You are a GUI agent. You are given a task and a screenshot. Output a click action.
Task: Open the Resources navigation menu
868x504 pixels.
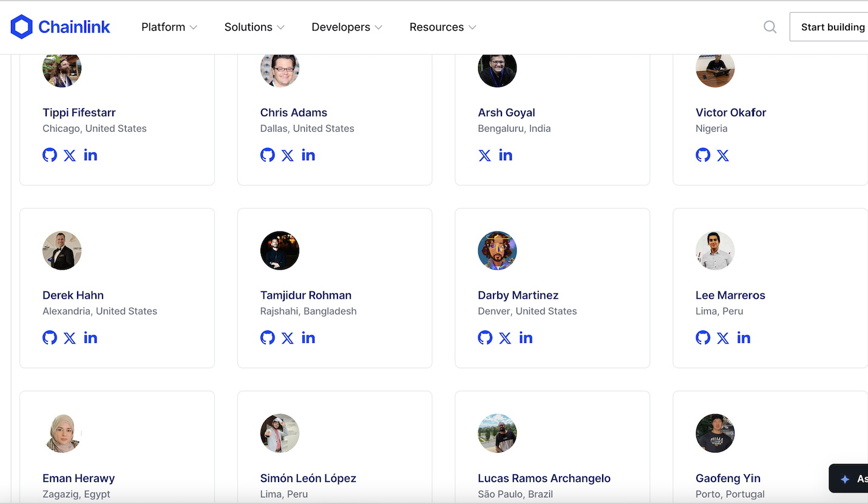[x=442, y=27]
